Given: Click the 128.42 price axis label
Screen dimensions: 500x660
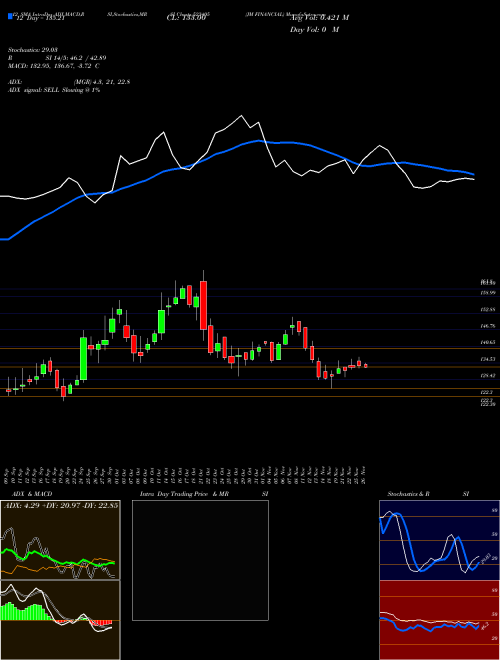Looking at the screenshot, I should pyautogui.click(x=488, y=375).
